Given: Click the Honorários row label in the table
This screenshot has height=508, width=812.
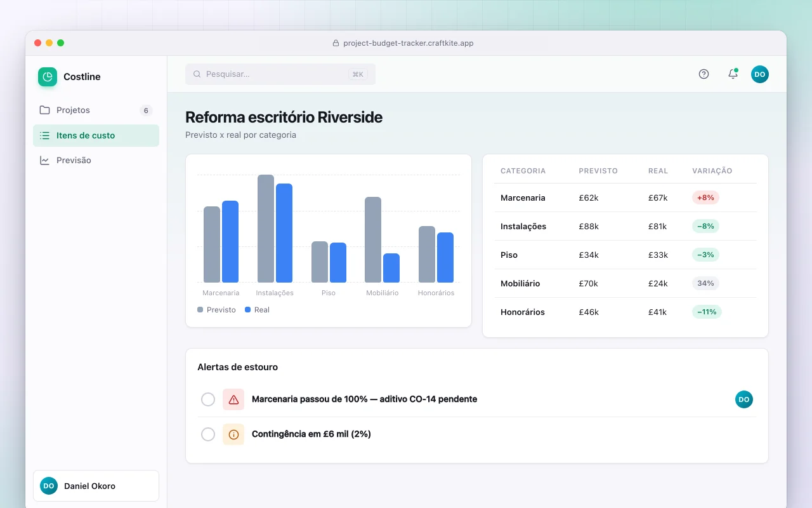Looking at the screenshot, I should pyautogui.click(x=523, y=312).
